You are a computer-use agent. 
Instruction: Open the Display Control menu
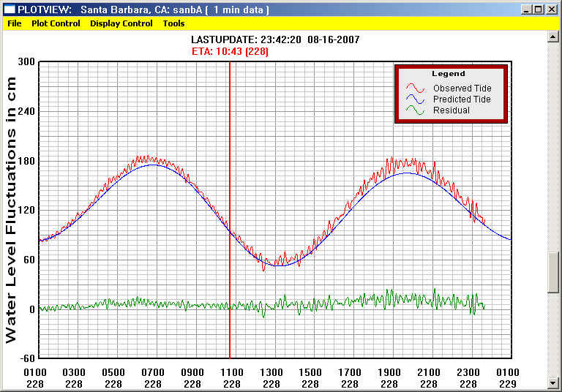pyautogui.click(x=121, y=23)
